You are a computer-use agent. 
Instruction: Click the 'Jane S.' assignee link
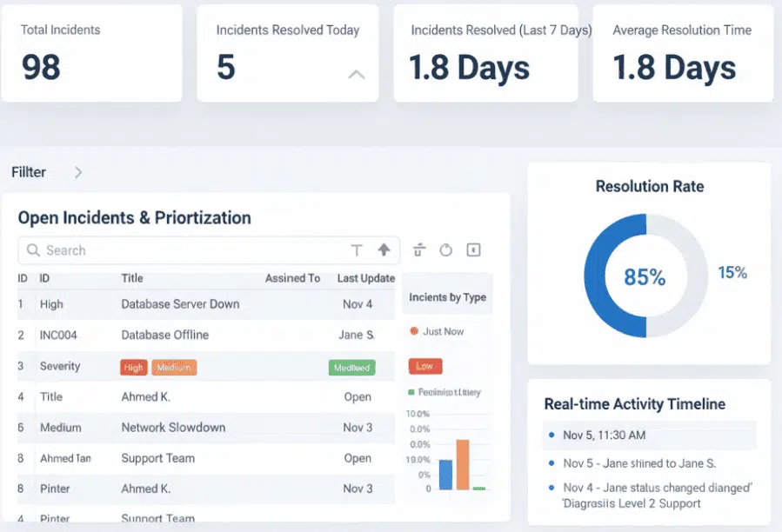click(x=356, y=335)
